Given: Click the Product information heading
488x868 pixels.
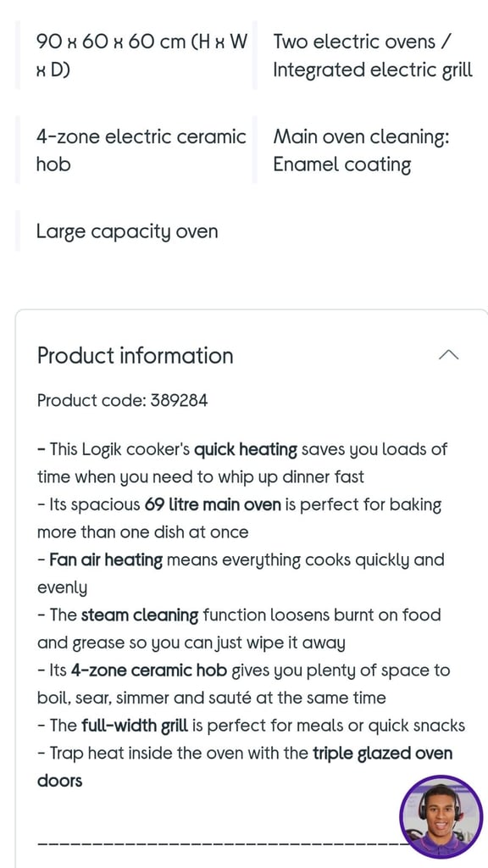Looking at the screenshot, I should click(135, 355).
